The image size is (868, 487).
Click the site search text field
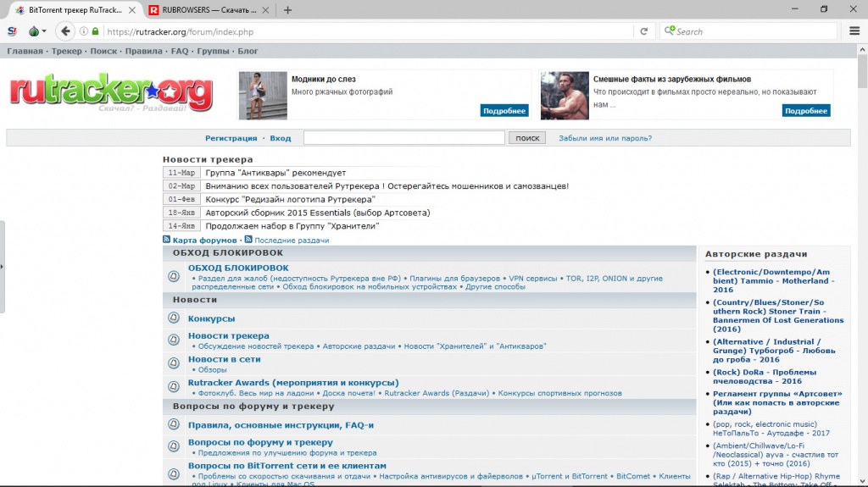click(403, 138)
